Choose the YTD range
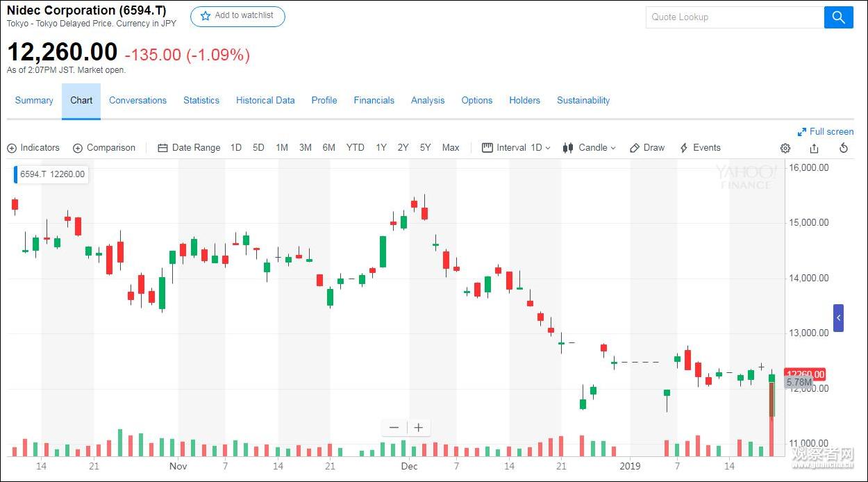This screenshot has width=868, height=482. pyautogui.click(x=355, y=148)
